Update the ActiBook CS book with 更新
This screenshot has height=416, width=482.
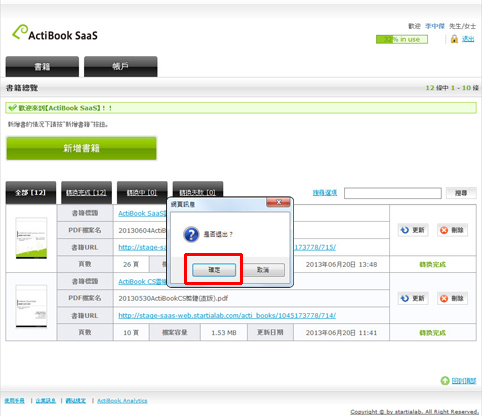click(413, 298)
